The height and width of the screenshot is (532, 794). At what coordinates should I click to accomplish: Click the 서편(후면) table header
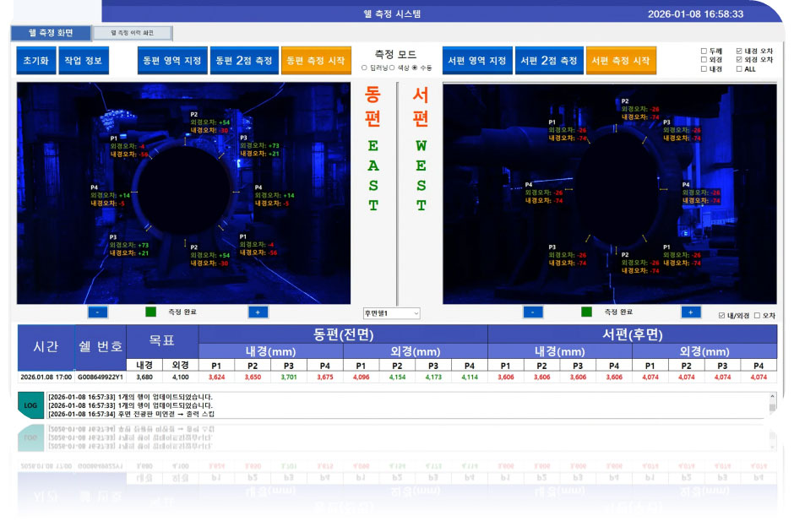coord(632,334)
